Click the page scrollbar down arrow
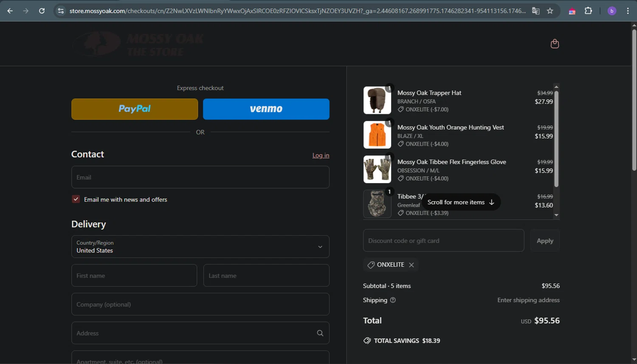The height and width of the screenshot is (364, 637). tap(634, 360)
